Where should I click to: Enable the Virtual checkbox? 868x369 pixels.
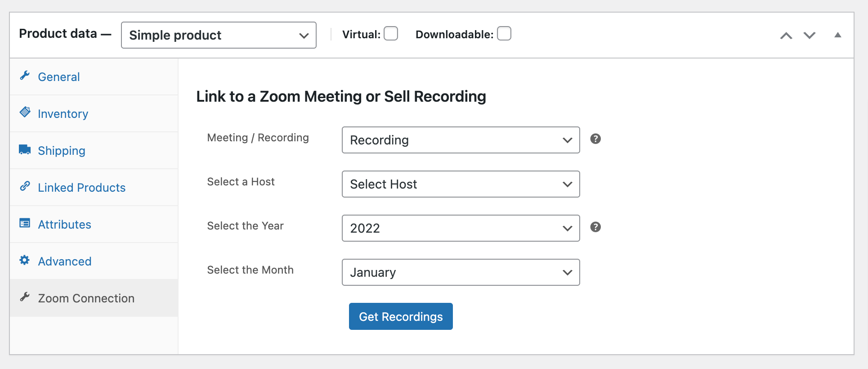click(391, 33)
